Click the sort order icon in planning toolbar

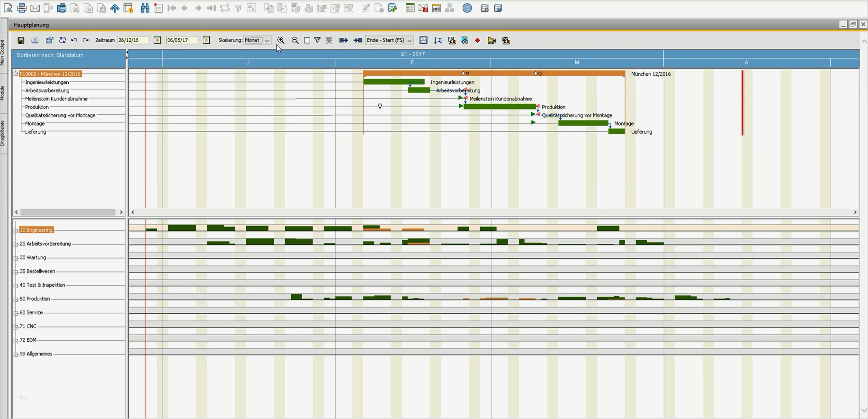pyautogui.click(x=438, y=40)
